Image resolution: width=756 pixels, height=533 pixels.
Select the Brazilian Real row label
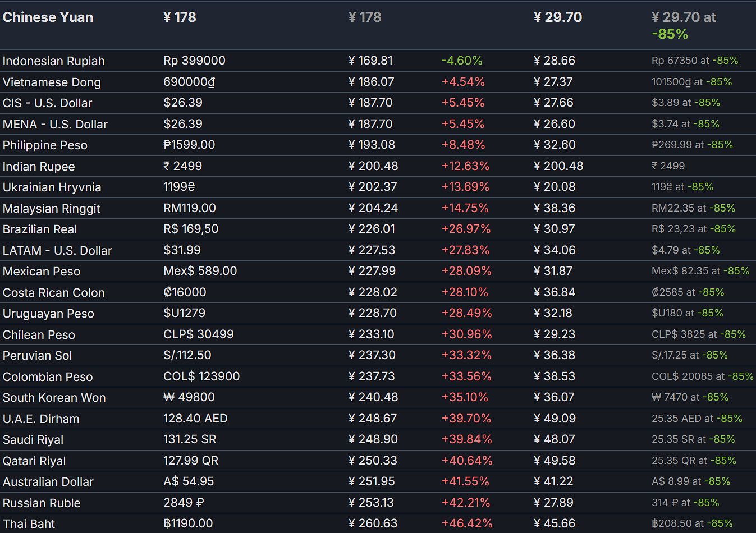tap(40, 229)
